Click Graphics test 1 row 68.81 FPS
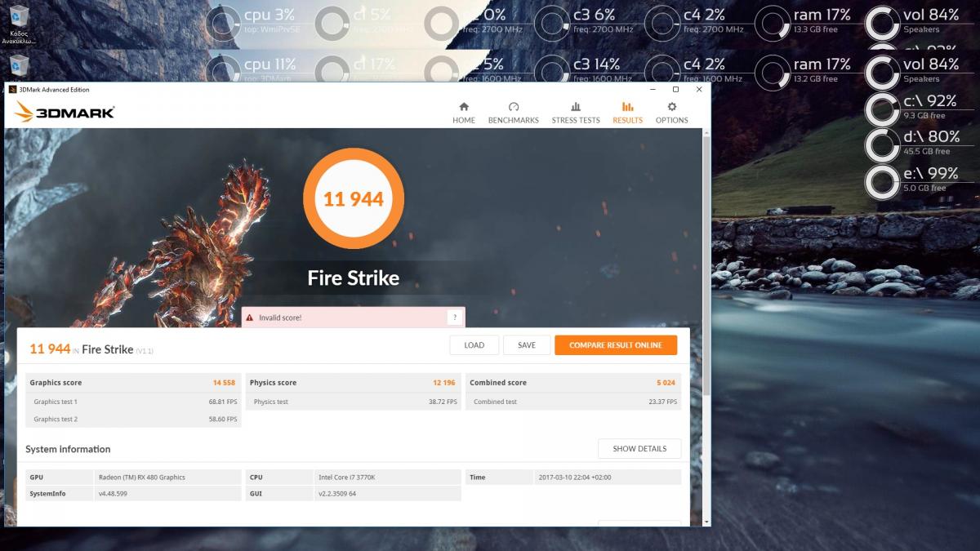This screenshot has width=980, height=551. (x=134, y=402)
